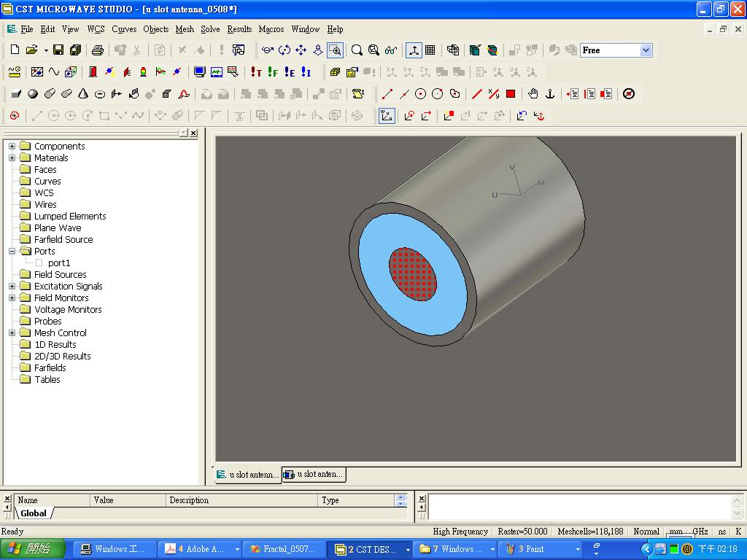Image resolution: width=747 pixels, height=560 pixels.
Task: Open units ruler settings icon
Action: coord(15,72)
